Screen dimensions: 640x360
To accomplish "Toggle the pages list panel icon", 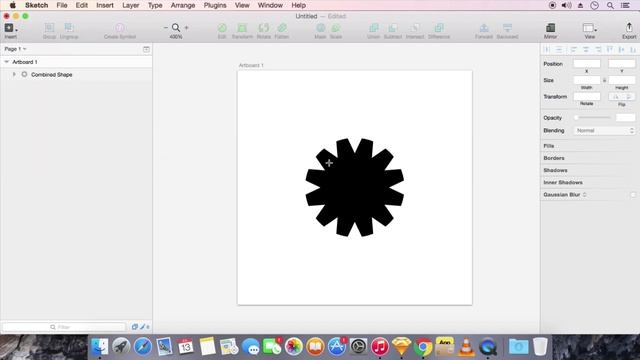I will (x=146, y=49).
